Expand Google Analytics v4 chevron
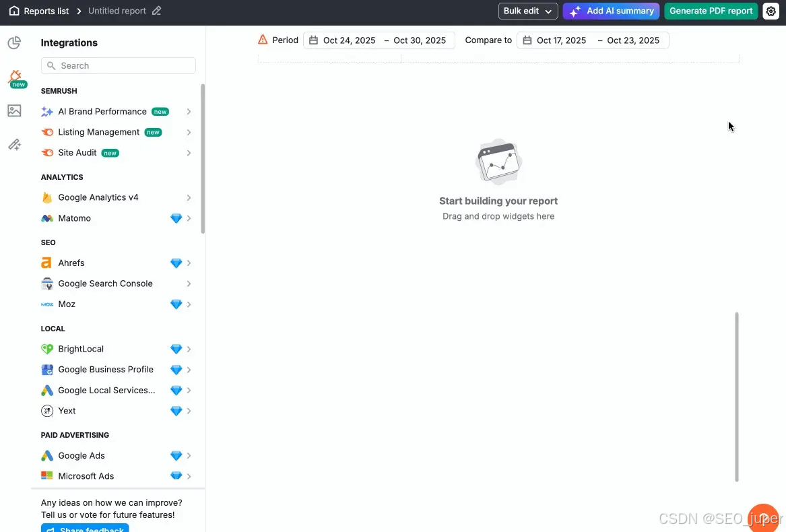The image size is (786, 532). [189, 197]
